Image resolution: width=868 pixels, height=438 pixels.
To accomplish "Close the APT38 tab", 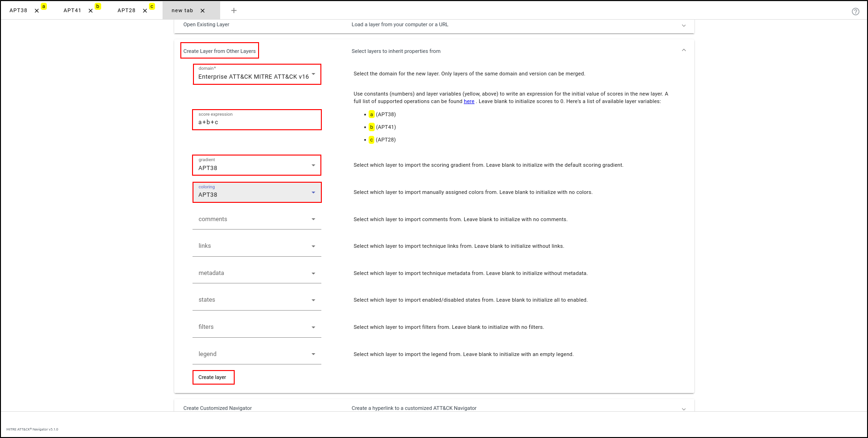I will click(x=37, y=11).
